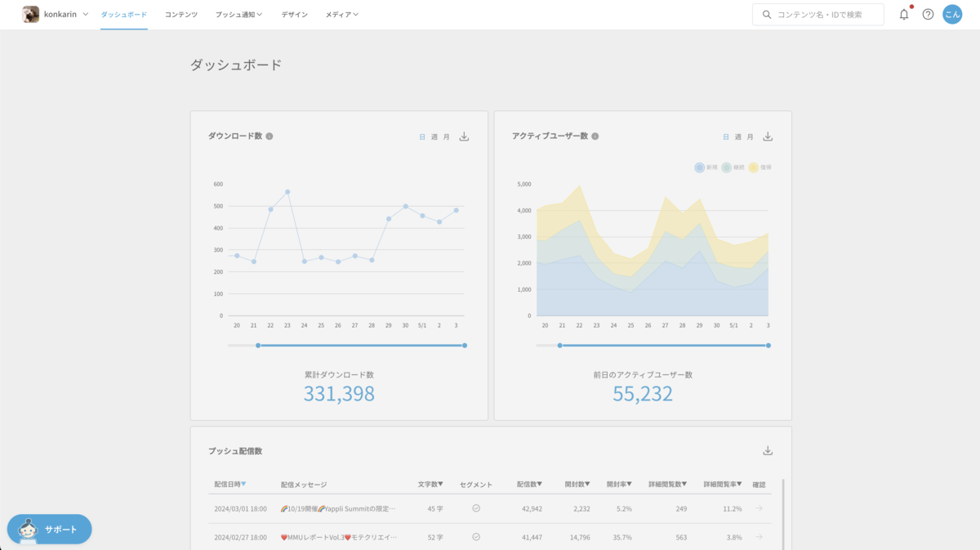Toggle the 新規 legend series
Viewport: 980px width, 550px height.
(x=706, y=168)
